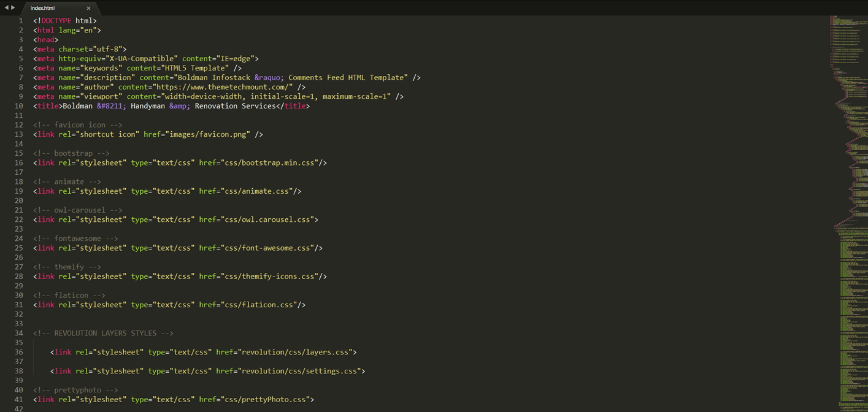Click the owl-carousel comment
Viewport: 868px width, 412px height.
[x=78, y=210]
